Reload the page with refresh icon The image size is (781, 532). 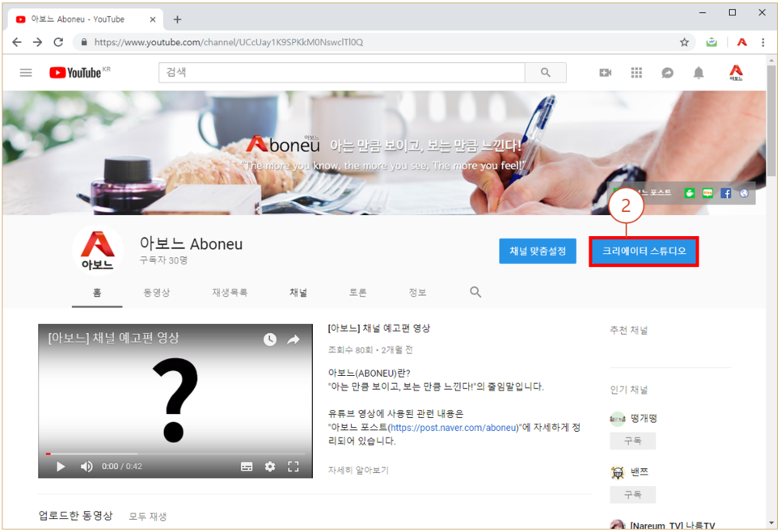pyautogui.click(x=58, y=42)
